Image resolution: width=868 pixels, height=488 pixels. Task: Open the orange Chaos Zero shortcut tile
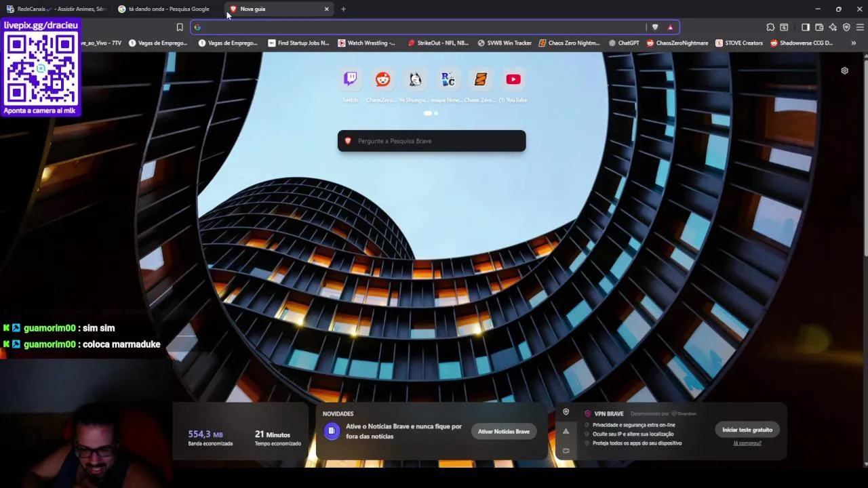pyautogui.click(x=480, y=79)
